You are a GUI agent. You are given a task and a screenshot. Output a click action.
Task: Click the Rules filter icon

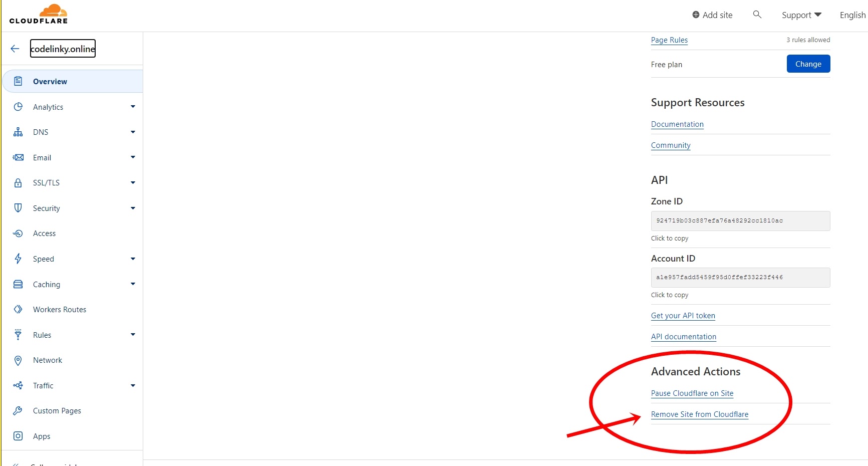pyautogui.click(x=18, y=335)
